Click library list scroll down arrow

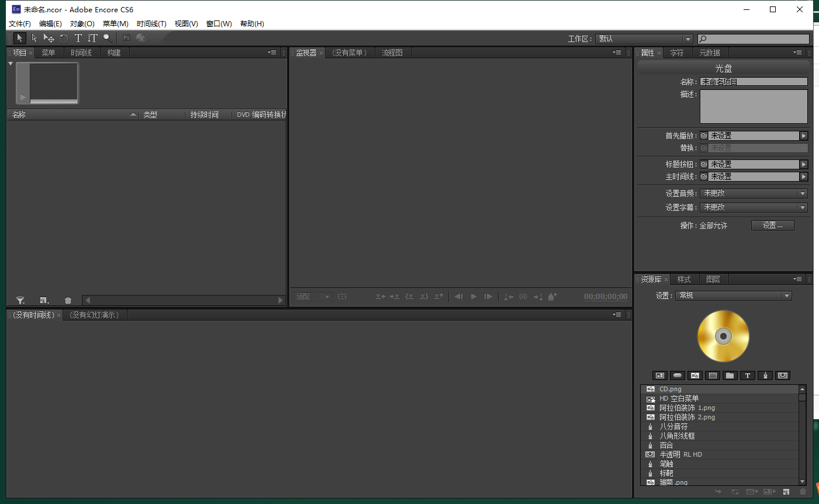click(x=803, y=482)
